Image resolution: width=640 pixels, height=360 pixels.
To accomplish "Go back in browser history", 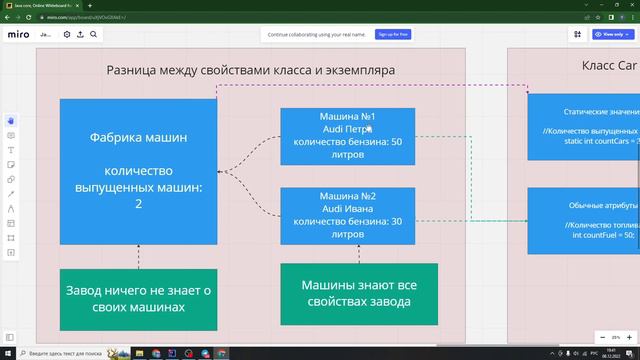I will click(7, 18).
